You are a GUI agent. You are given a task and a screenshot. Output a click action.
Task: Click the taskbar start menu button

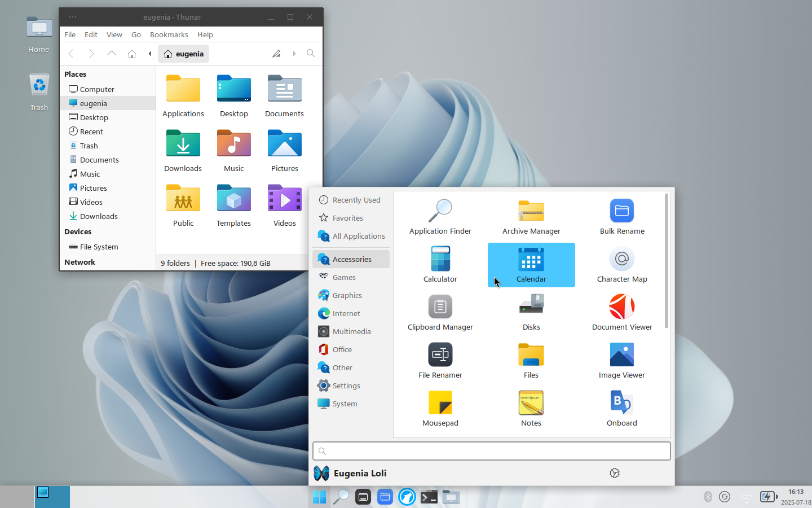pos(320,497)
